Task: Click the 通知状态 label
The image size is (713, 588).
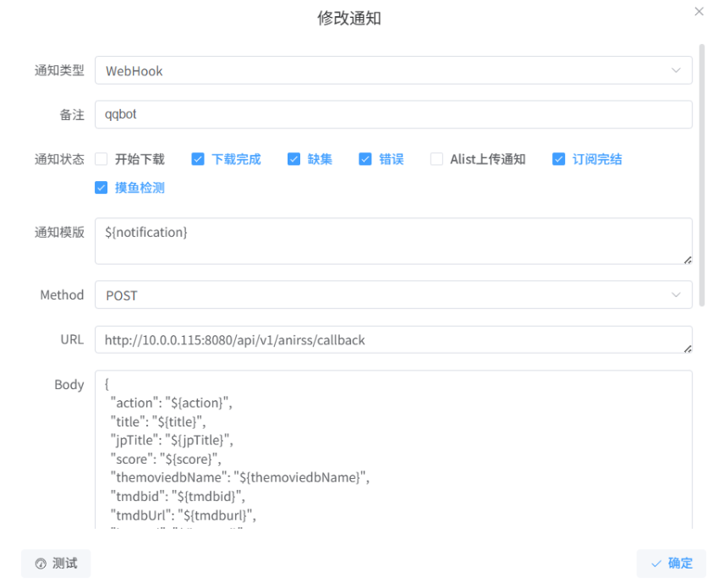Action: click(59, 159)
